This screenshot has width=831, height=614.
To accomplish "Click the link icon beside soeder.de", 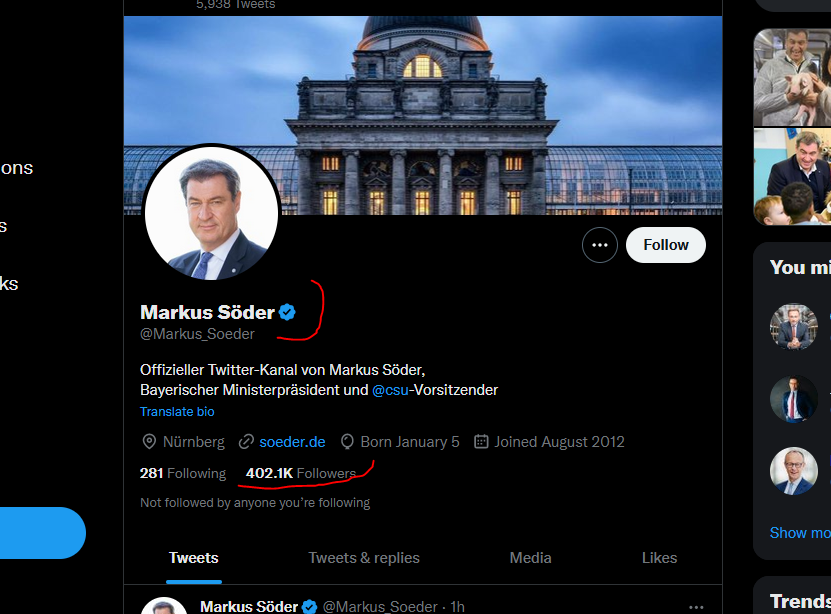I will 246,441.
